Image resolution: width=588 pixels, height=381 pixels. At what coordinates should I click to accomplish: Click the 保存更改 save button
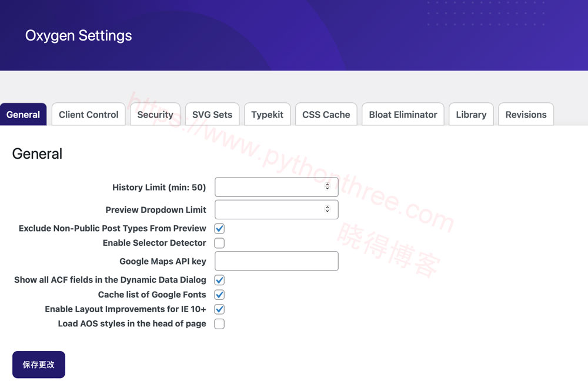pos(39,365)
